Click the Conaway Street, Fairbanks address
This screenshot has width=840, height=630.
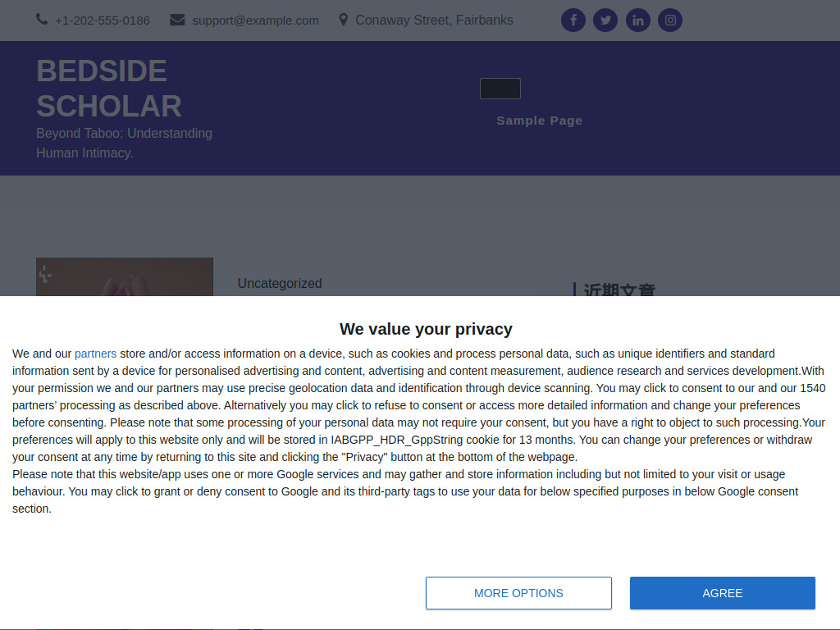point(434,21)
